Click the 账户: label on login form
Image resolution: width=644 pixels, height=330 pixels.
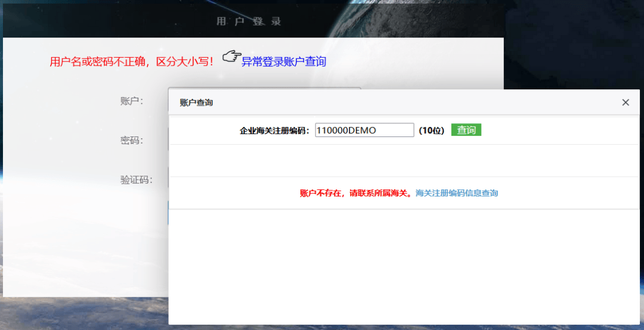pos(132,101)
